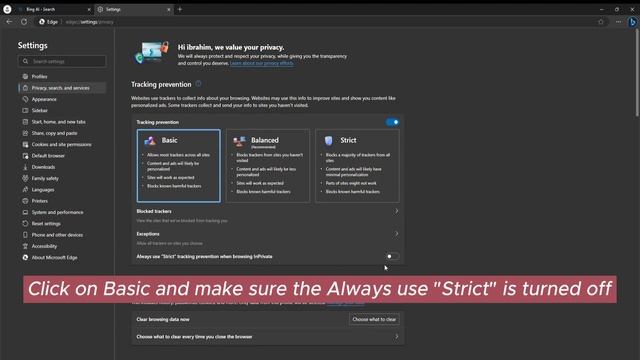Click the Clear browsing data now text
Screen dimensions: 640x360
tap(163, 319)
